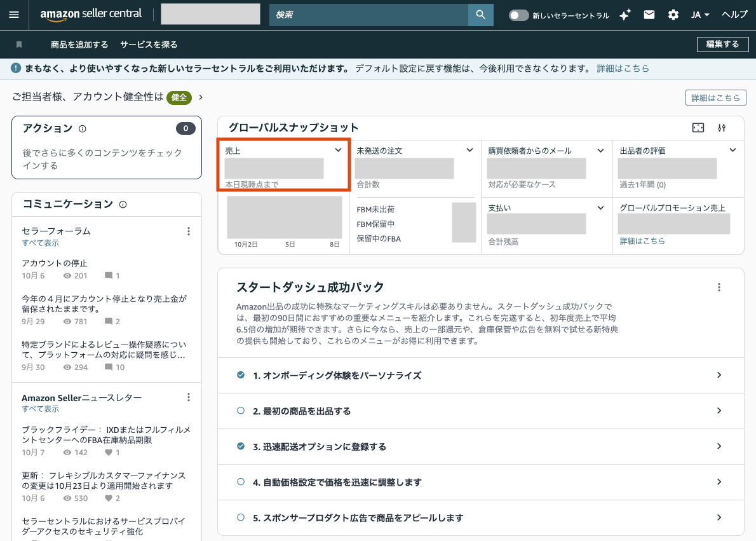756x541 pixels.
Task: Expand the 未発送の注文 card chevron
Action: point(469,150)
